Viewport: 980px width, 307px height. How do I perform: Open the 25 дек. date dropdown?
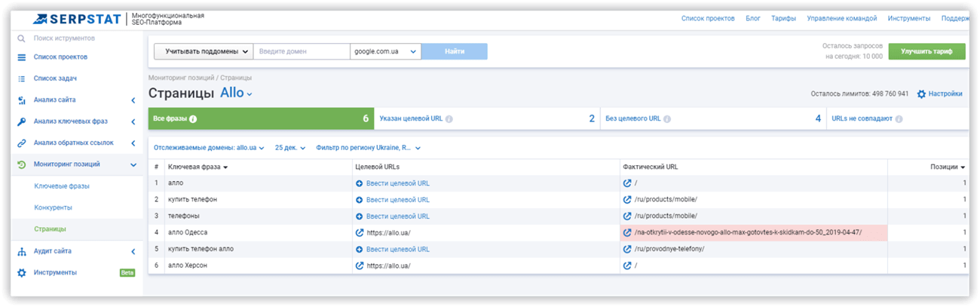click(290, 148)
